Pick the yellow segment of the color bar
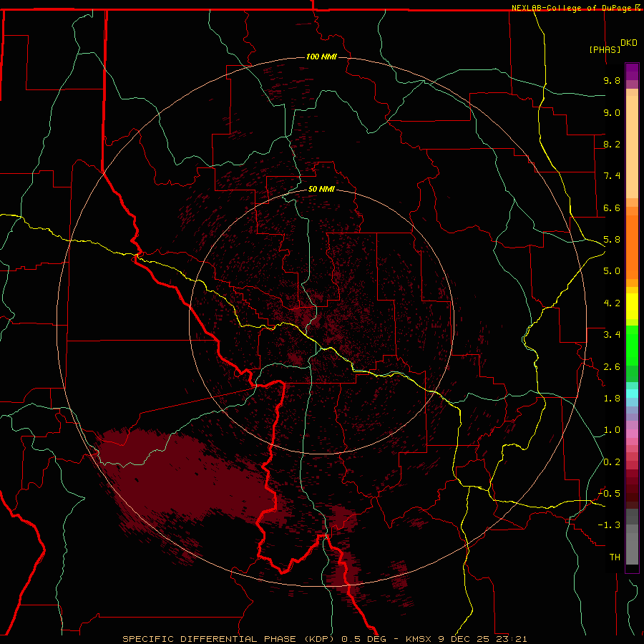The height and width of the screenshot is (644, 644). tap(632, 306)
